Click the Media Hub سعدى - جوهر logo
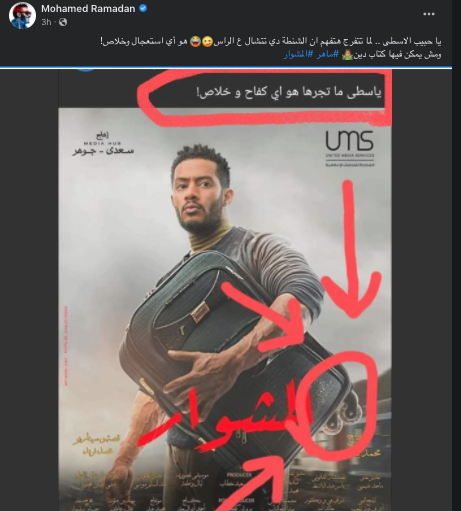Screen dimensions: 461x512 click(x=103, y=144)
